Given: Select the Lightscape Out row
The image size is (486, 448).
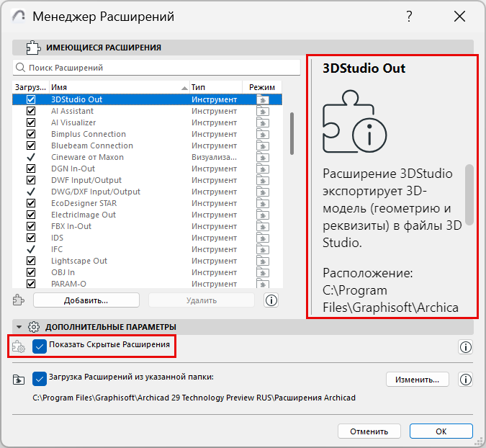Looking at the screenshot, I should click(x=147, y=261).
